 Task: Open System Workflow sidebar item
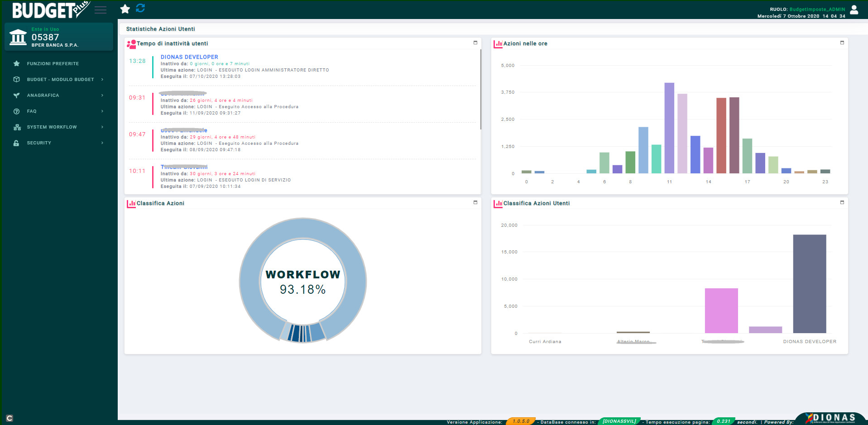(52, 127)
